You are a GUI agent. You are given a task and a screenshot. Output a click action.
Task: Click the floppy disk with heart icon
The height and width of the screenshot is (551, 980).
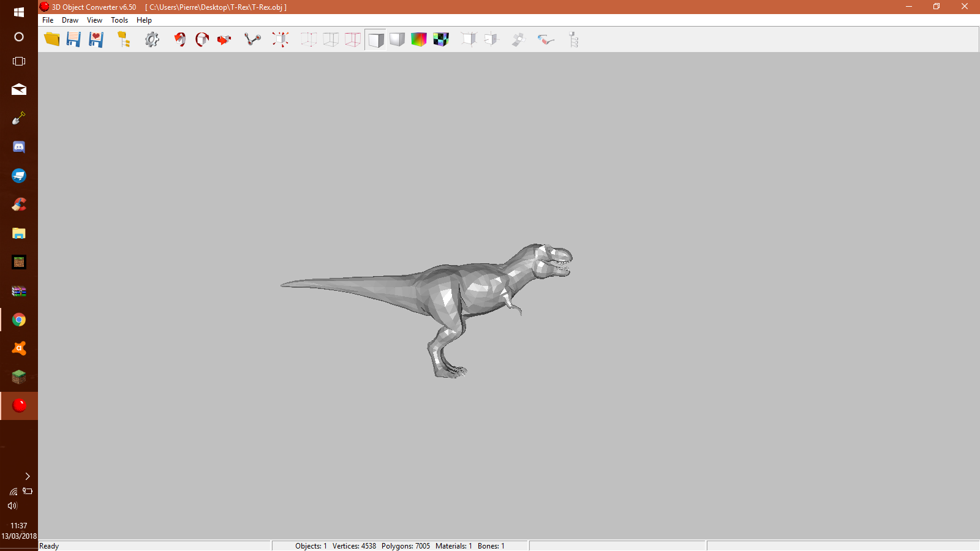click(x=96, y=40)
